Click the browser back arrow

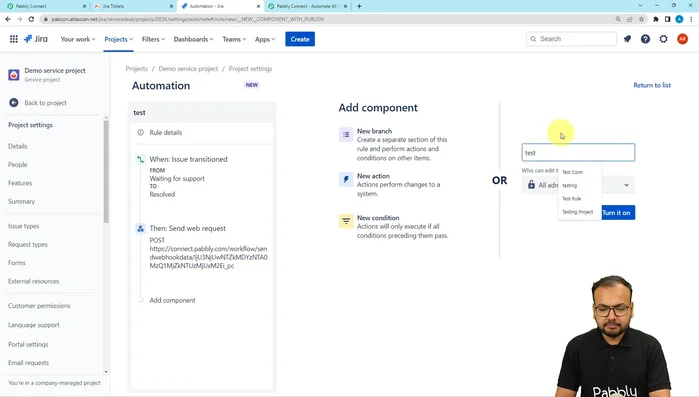(8, 19)
